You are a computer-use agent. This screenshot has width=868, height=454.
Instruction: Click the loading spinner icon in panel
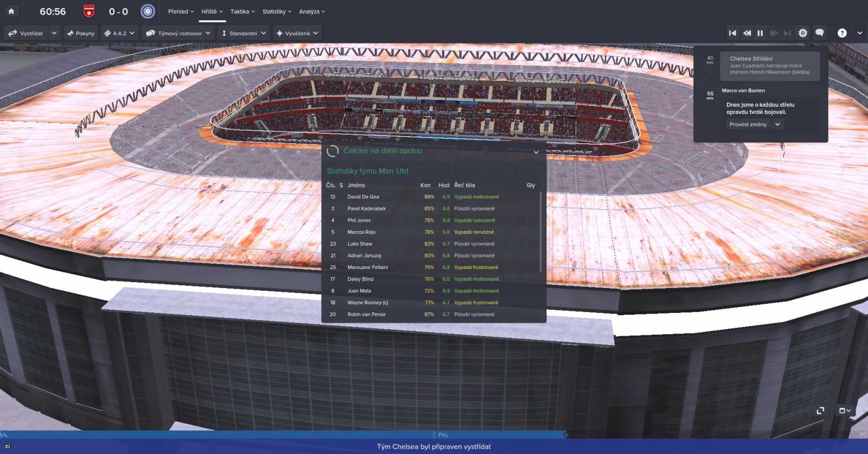pos(333,151)
